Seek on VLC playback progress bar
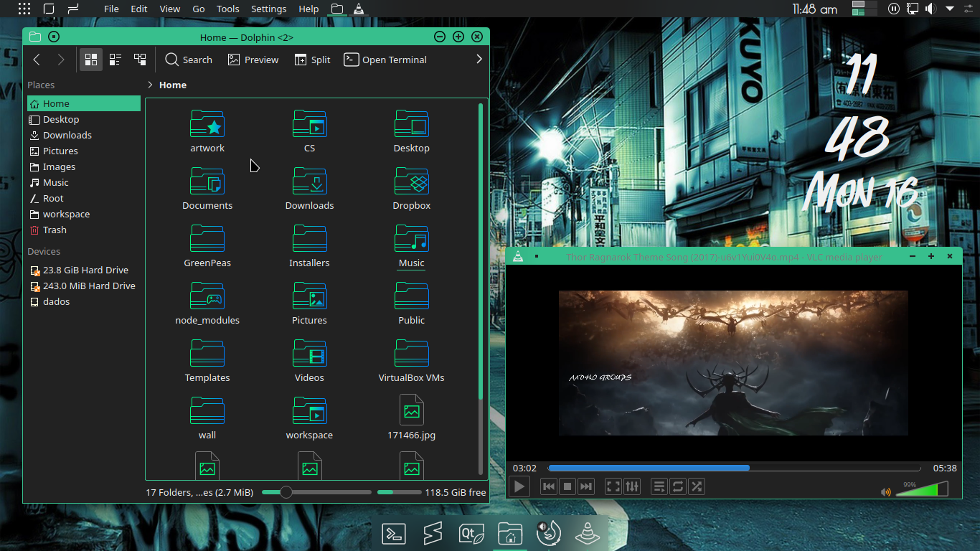The image size is (980, 551). point(734,468)
